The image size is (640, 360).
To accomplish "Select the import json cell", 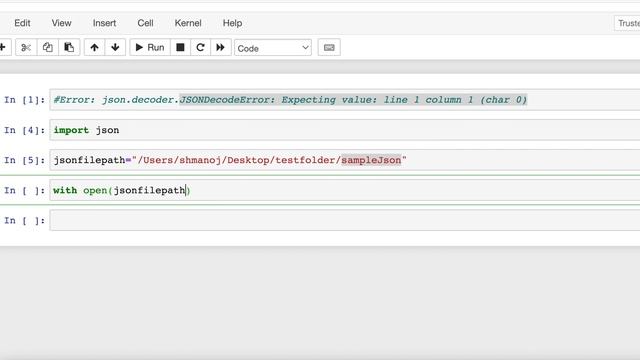I will [x=344, y=130].
